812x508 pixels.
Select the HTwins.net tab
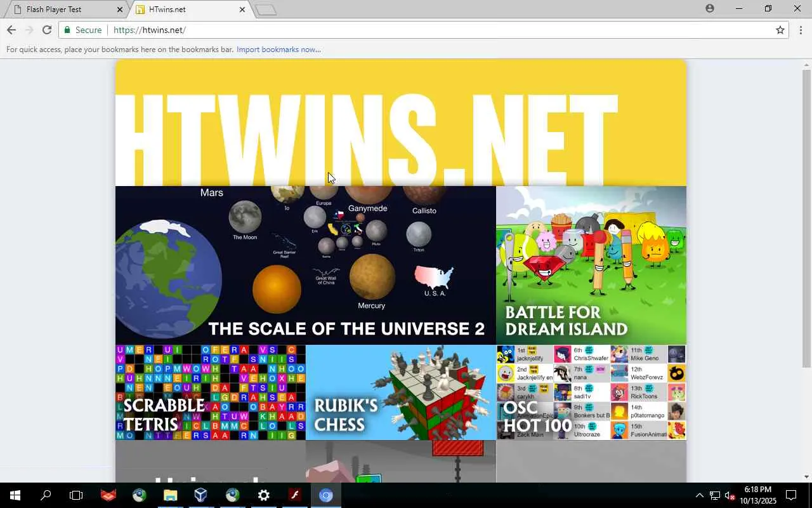(189, 10)
